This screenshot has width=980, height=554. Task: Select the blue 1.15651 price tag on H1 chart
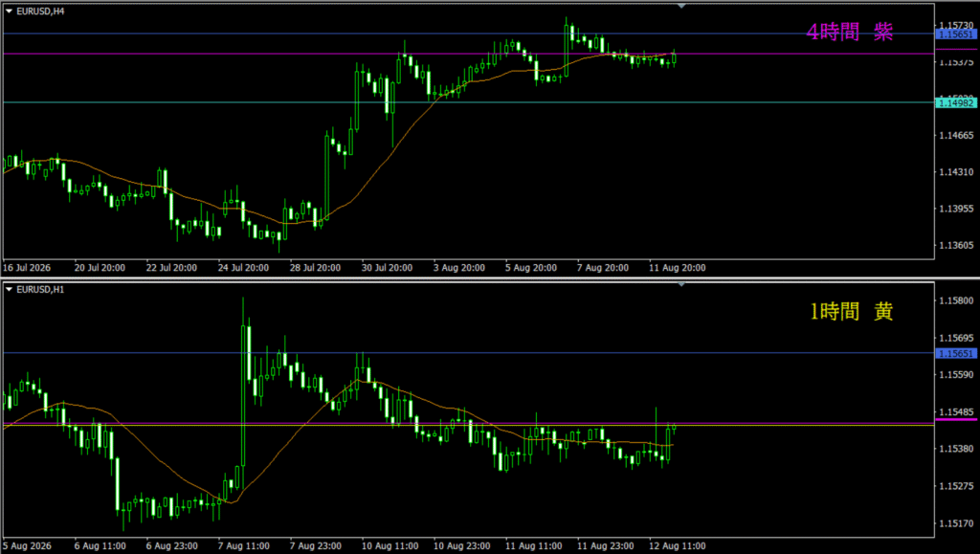pyautogui.click(x=956, y=353)
